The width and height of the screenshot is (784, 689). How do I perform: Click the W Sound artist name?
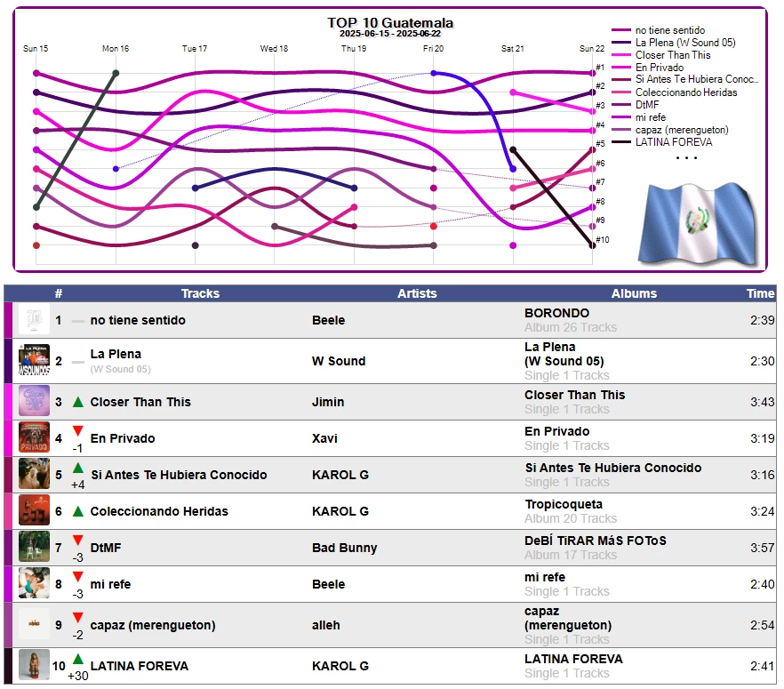(x=339, y=361)
